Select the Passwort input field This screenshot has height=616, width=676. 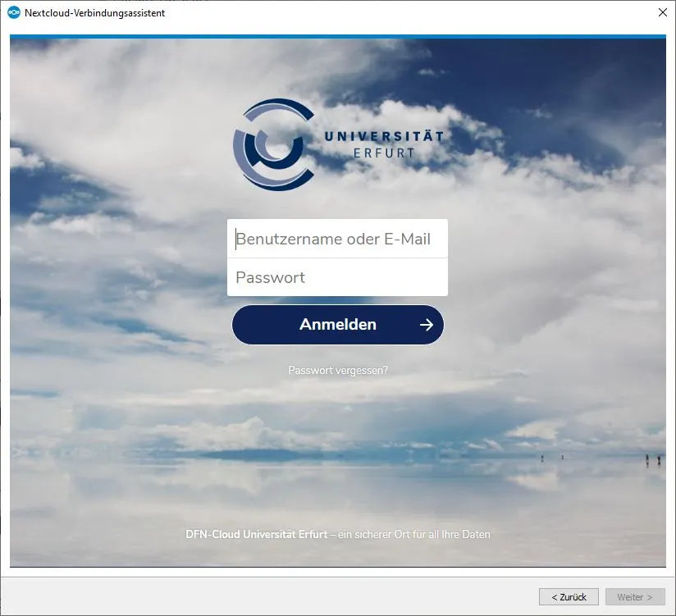click(x=337, y=278)
